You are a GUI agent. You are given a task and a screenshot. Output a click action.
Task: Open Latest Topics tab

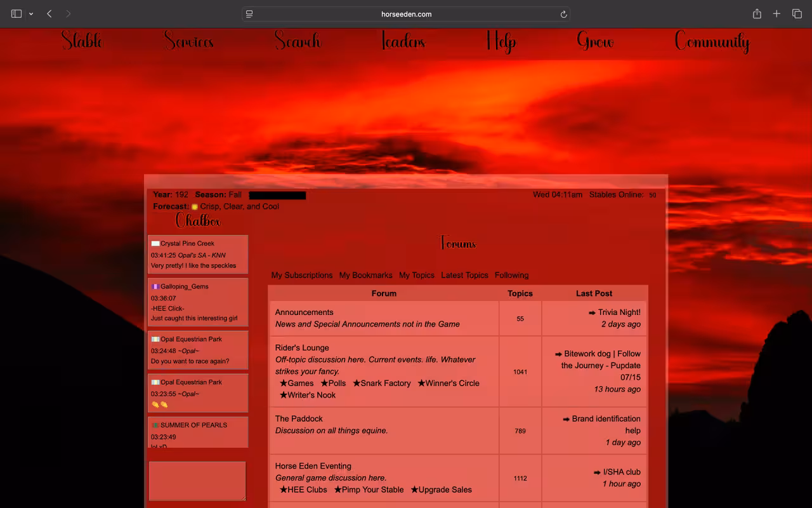point(464,276)
